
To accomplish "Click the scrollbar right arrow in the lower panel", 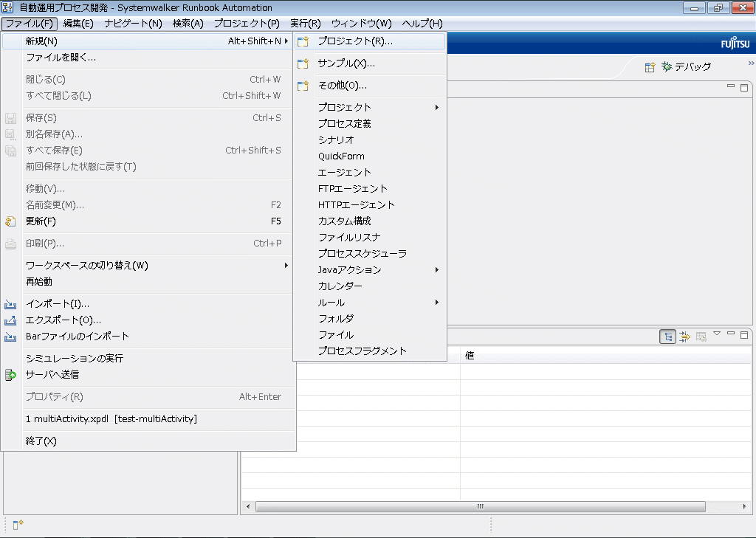I will point(745,507).
